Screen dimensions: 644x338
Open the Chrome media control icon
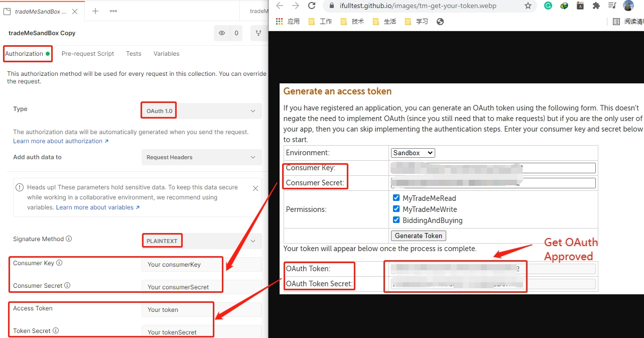[612, 6]
